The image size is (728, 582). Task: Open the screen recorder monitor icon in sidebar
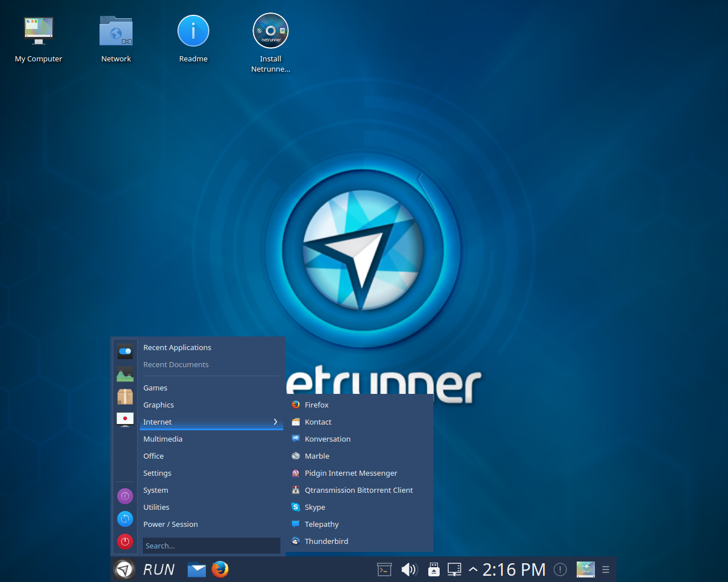coord(125,419)
